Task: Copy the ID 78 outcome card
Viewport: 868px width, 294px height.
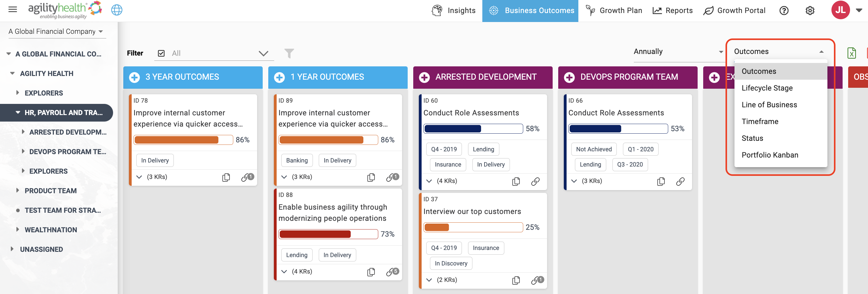Action: coord(226,177)
